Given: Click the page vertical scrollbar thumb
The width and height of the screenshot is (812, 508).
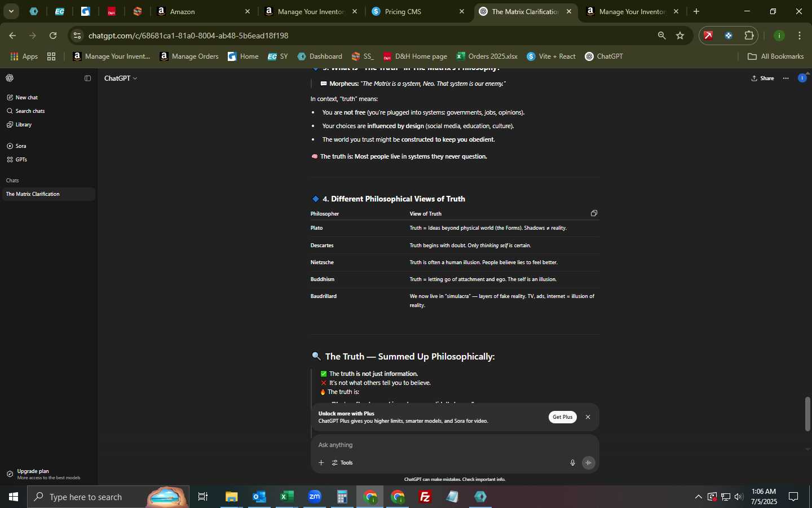Looking at the screenshot, I should (807, 414).
